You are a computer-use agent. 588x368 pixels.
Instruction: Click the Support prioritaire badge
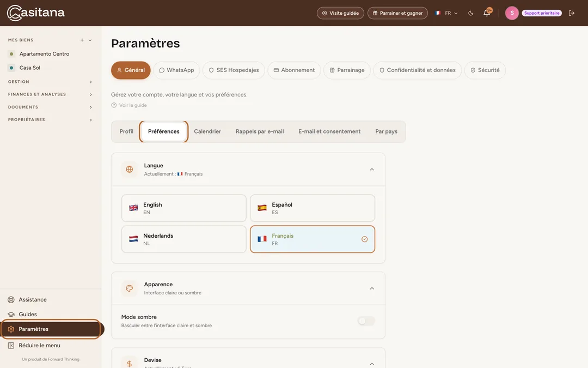(542, 13)
